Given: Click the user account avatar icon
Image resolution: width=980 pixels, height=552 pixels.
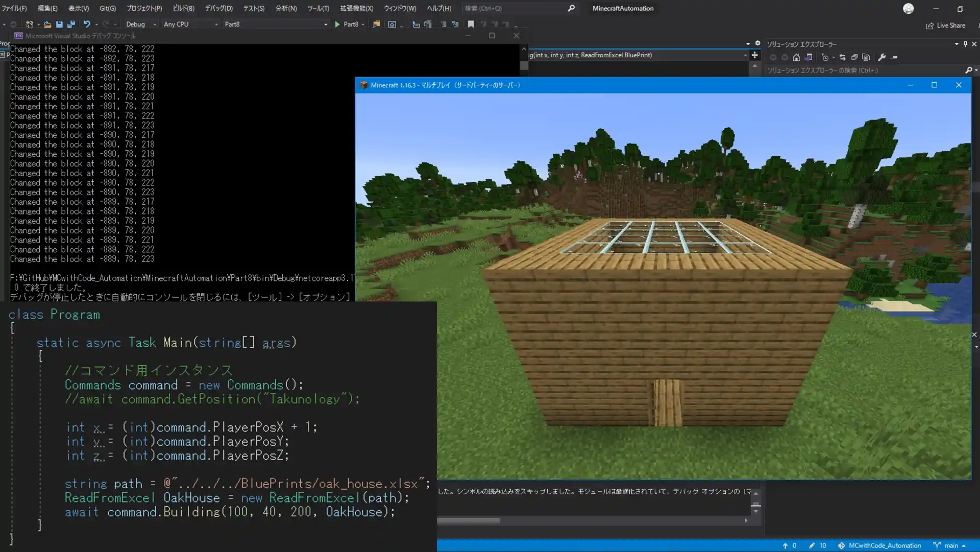Looking at the screenshot, I should (908, 8).
